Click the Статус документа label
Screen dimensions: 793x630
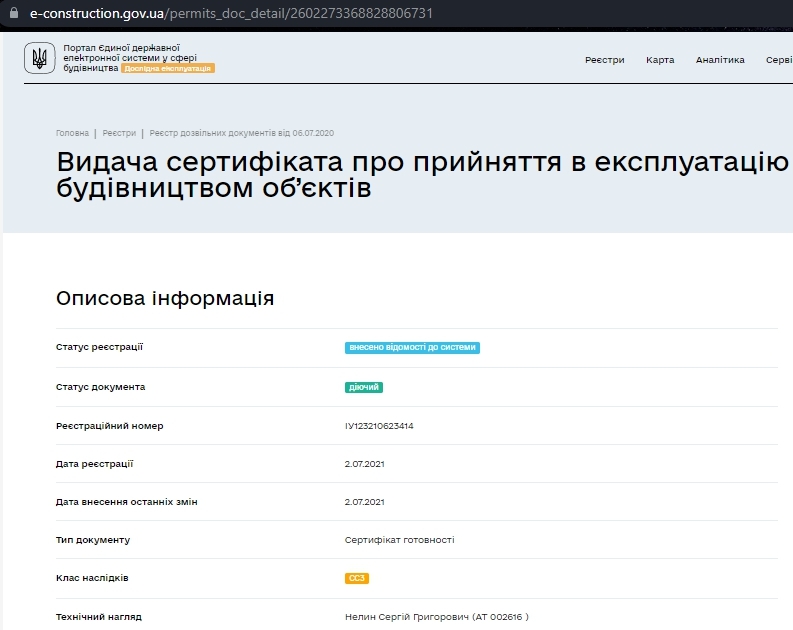coord(100,387)
